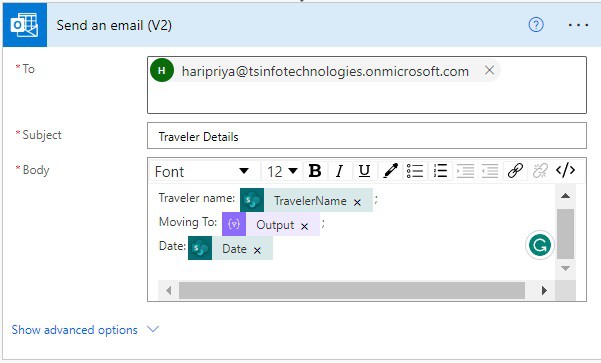
Task: Remove the TravelerName token
Action: (357, 202)
